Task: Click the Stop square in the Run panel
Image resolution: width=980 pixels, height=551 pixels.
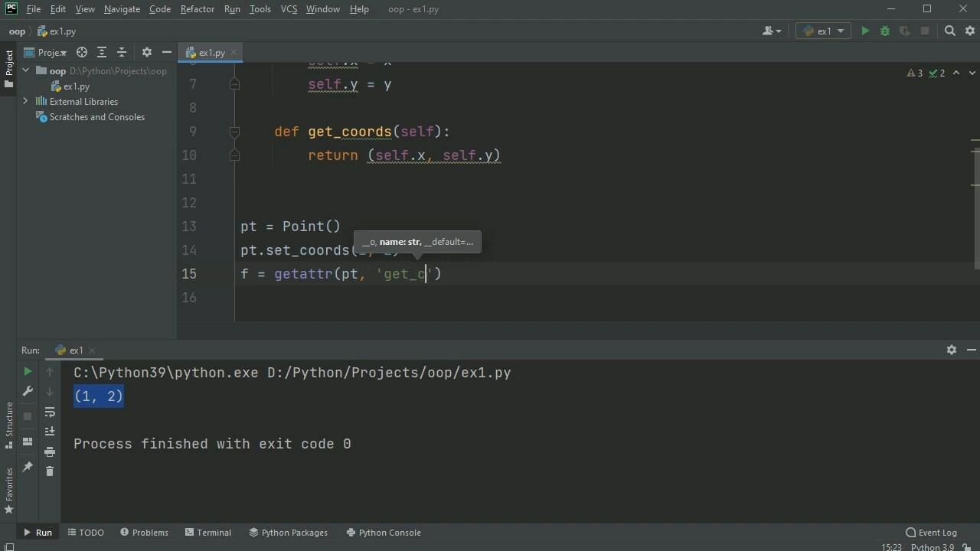Action: coord(28,416)
